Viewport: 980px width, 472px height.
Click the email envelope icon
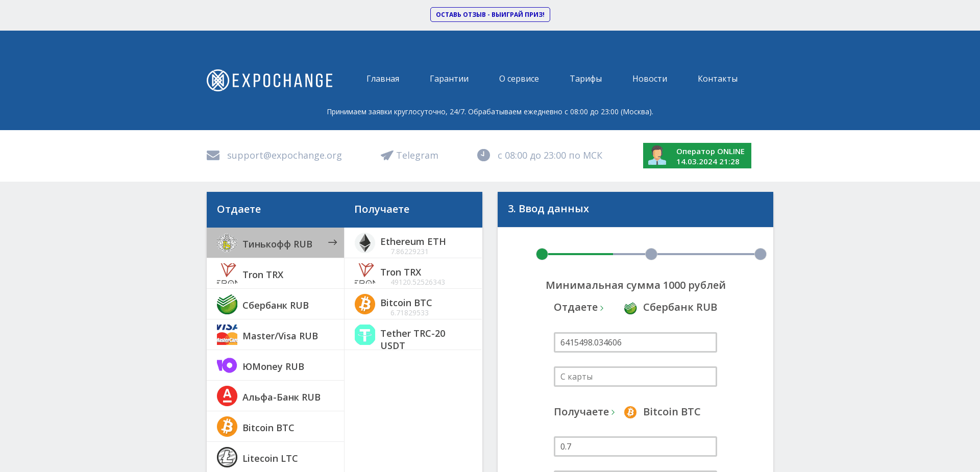[213, 155]
